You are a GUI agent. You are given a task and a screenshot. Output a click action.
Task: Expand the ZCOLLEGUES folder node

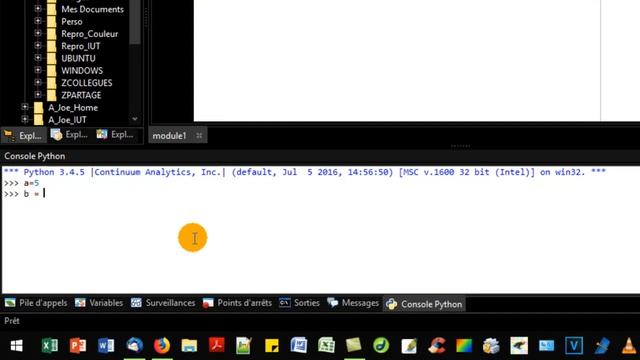[x=38, y=82]
